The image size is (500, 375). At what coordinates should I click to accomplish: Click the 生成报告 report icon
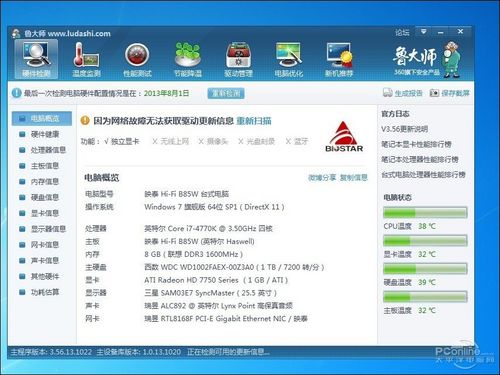pos(387,93)
